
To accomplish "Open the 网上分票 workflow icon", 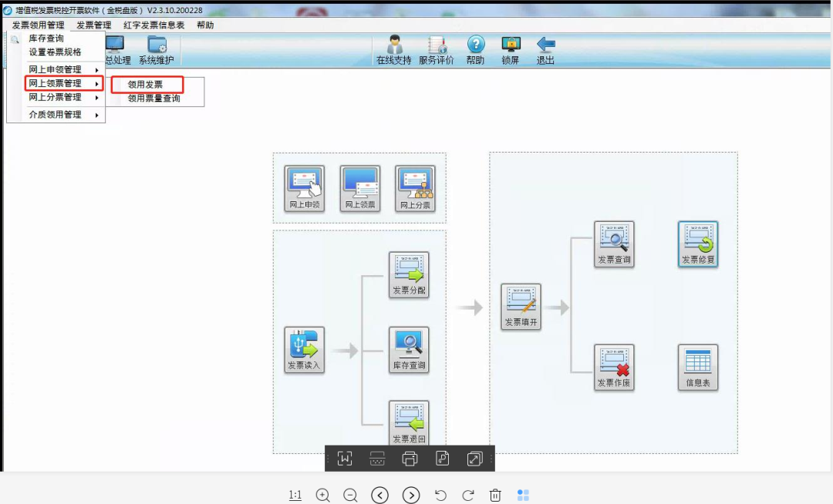I will 416,188.
